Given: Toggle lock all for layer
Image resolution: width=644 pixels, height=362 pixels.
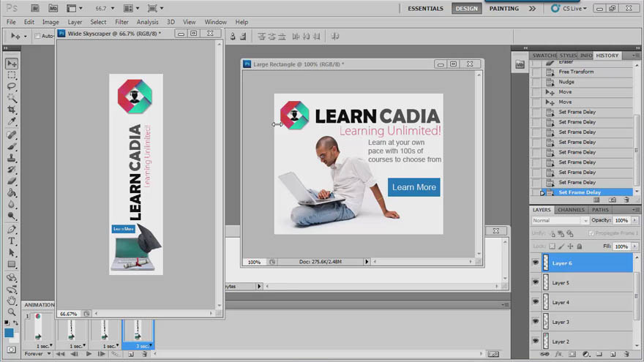Looking at the screenshot, I should 579,246.
